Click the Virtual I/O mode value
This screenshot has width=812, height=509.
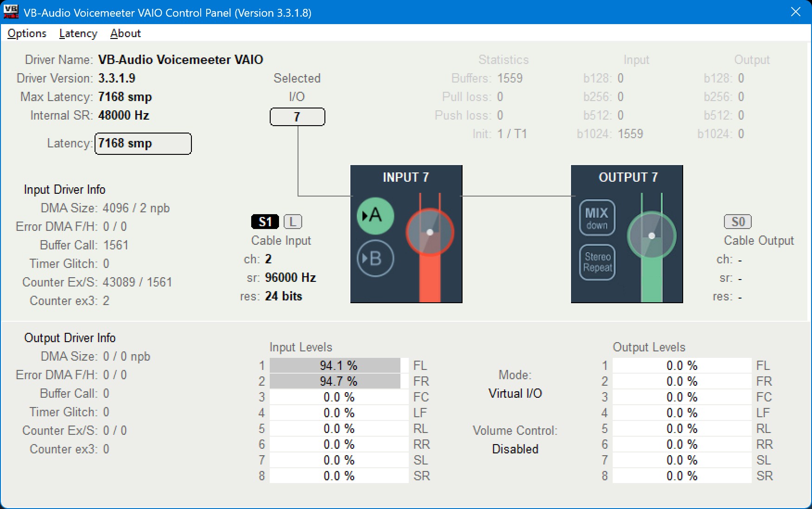[x=515, y=393]
